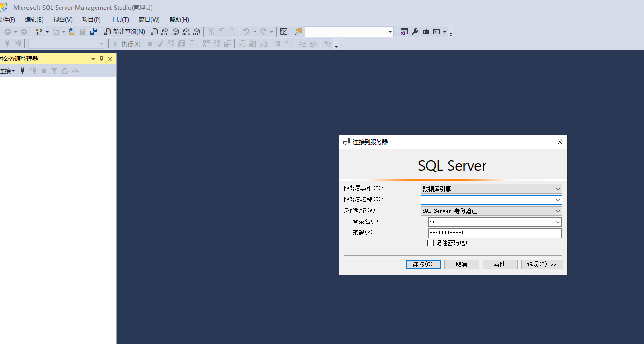Click the 选项(O) >> button
This screenshot has height=344, width=644.
[542, 264]
